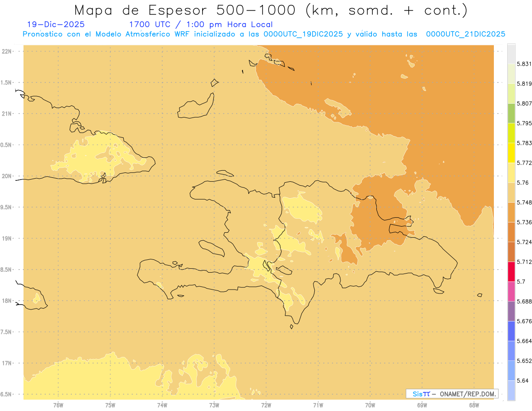532x411 pixels.
Task: Click the '1700 UTC / 1:00 pm Hora Local' time
Action: pos(201,25)
